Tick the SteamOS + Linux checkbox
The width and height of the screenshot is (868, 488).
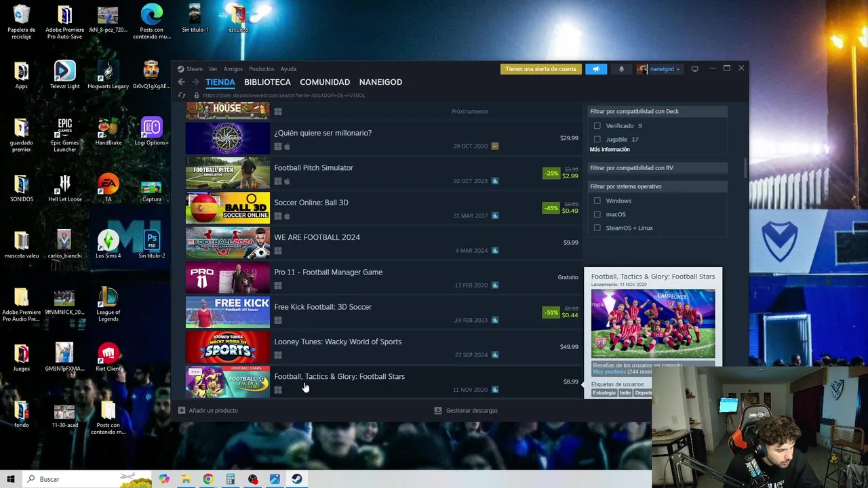click(597, 228)
